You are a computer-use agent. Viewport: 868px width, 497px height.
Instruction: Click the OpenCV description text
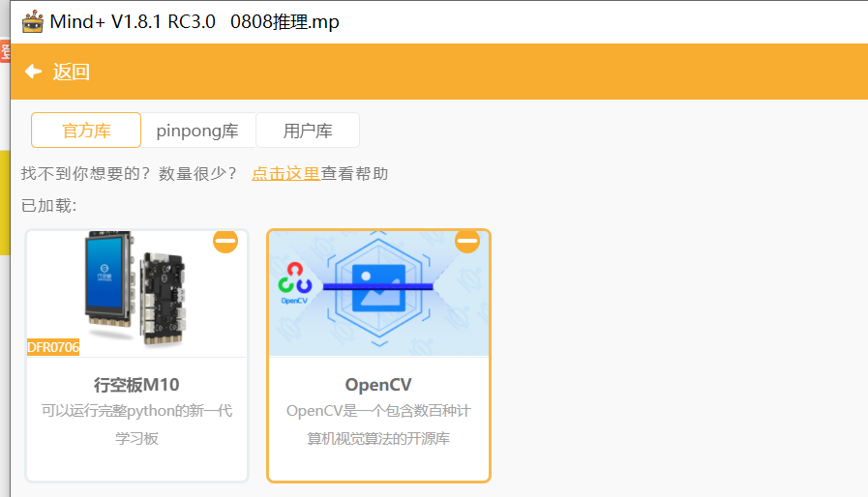[x=378, y=424]
